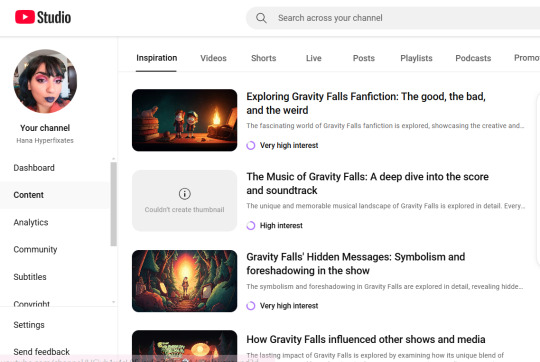
Task: Click Very high interest under Hidden Messages
Action: [289, 306]
